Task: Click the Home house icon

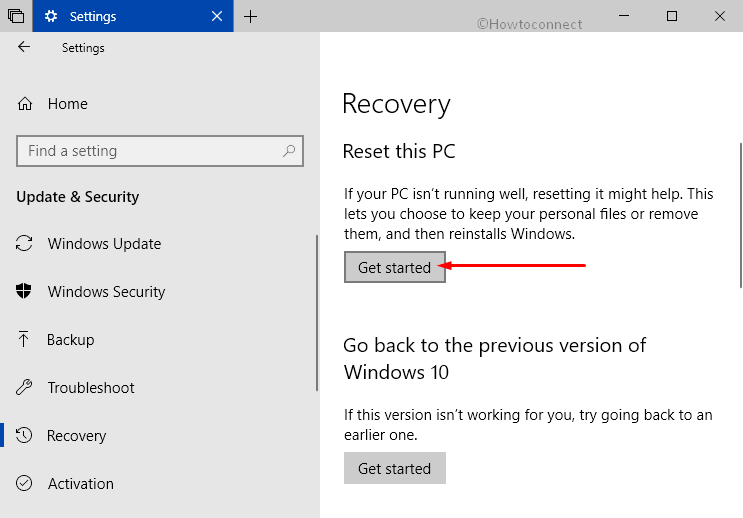Action: [x=25, y=103]
